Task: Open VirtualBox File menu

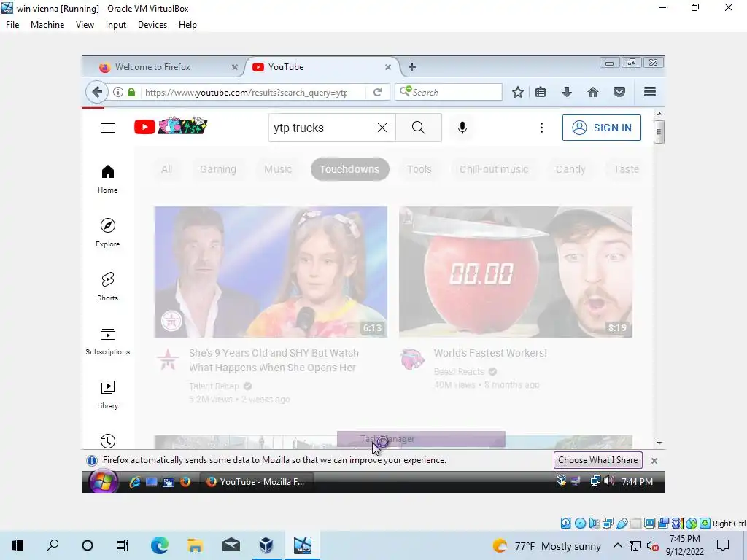Action: (x=12, y=25)
